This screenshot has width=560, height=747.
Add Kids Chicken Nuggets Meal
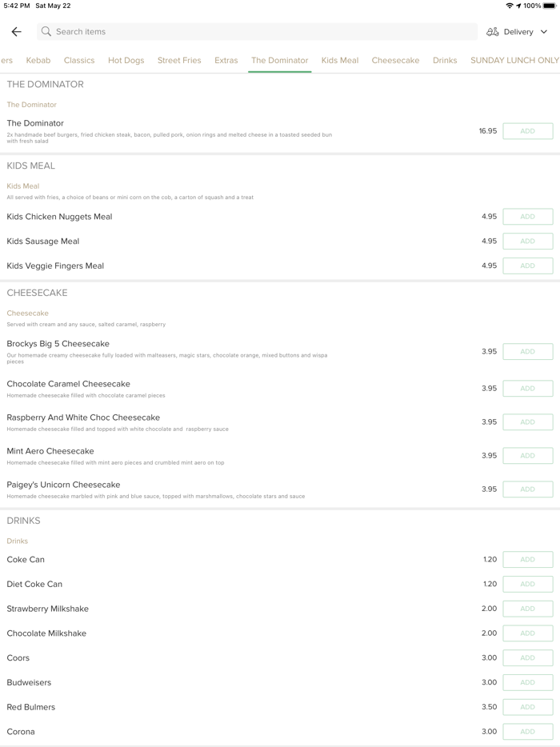pos(527,217)
